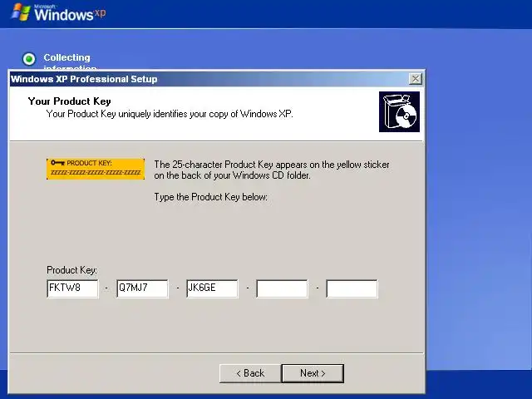Click the 'uniquely identifies your copy' description text
532x399 pixels.
(x=170, y=114)
